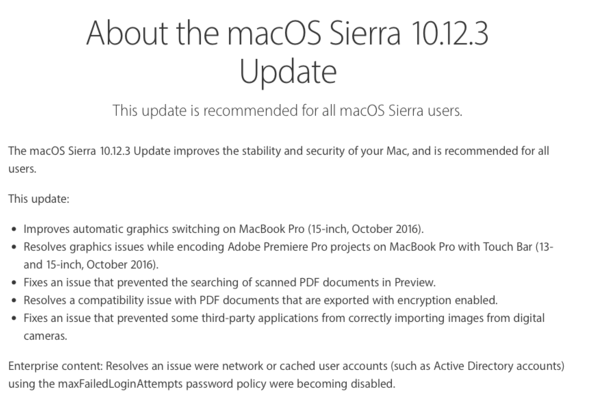Click the word 'users.' ending the intro paragraph

22,170
